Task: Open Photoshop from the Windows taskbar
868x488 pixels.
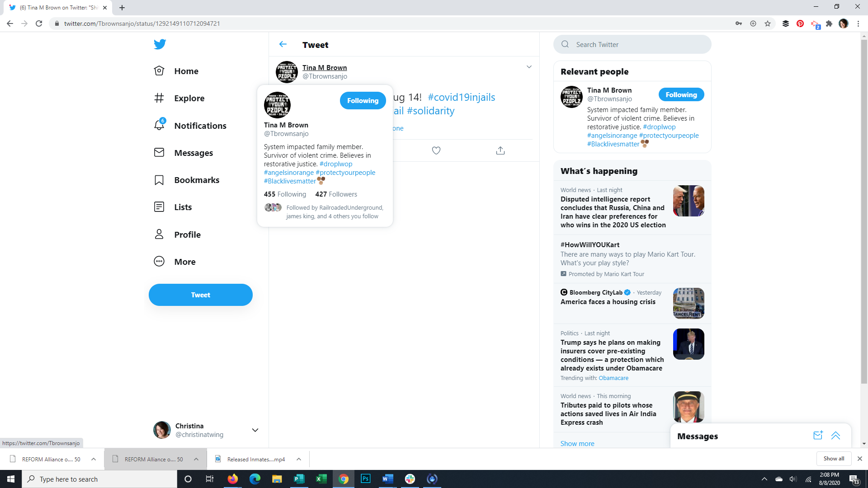Action: coord(365,479)
